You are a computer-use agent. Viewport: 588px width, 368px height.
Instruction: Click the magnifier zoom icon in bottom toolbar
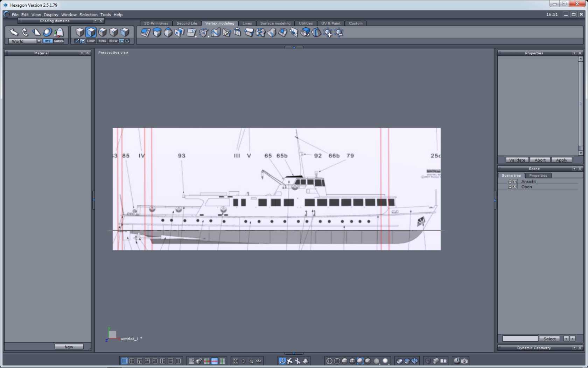point(251,361)
